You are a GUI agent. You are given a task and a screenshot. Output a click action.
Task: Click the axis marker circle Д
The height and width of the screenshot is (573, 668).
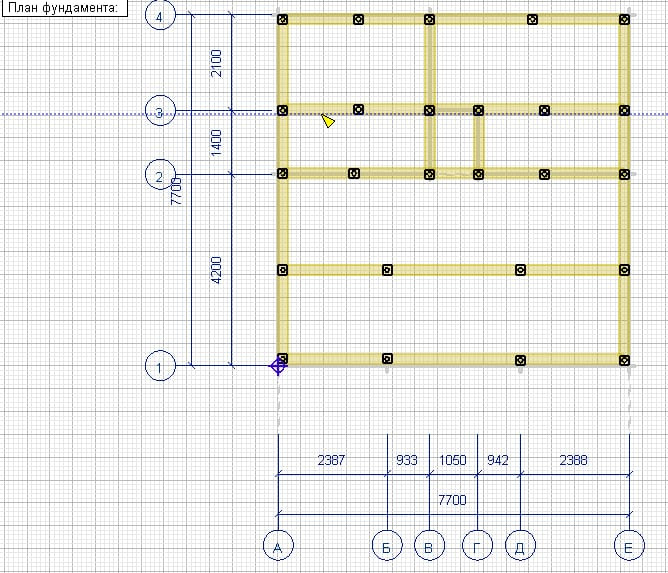520,545
